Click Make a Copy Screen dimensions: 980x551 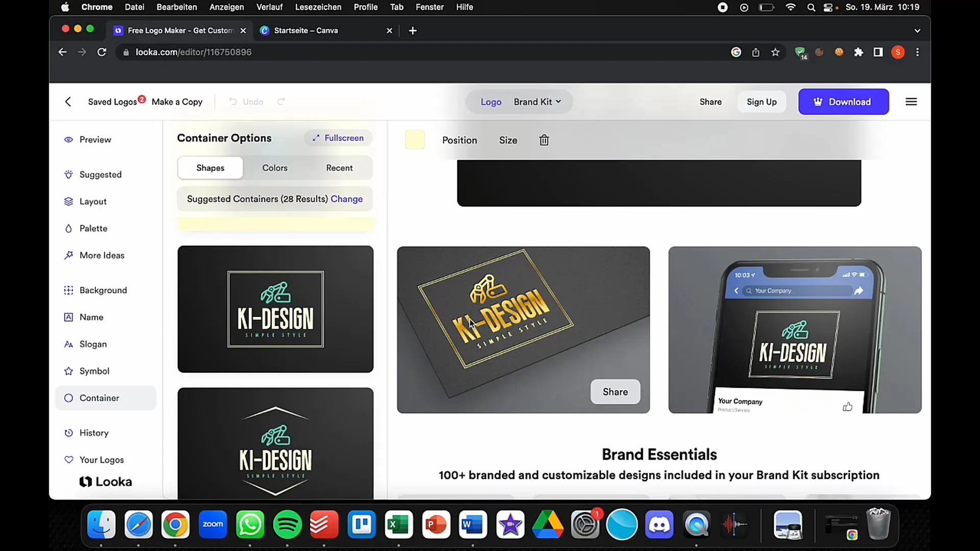(x=177, y=102)
